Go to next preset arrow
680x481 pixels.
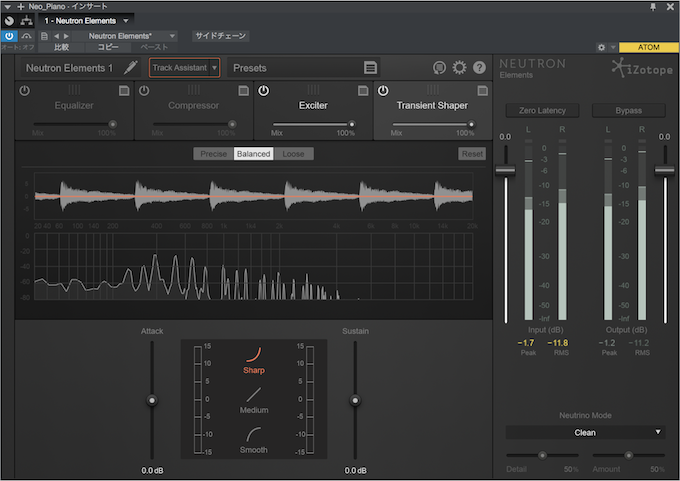coord(66,36)
